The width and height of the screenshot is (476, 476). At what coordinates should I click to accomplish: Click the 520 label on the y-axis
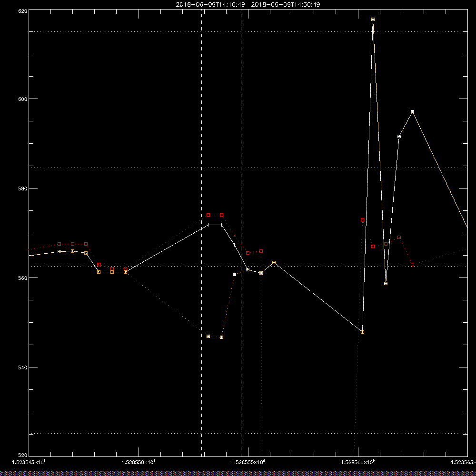coord(23,456)
